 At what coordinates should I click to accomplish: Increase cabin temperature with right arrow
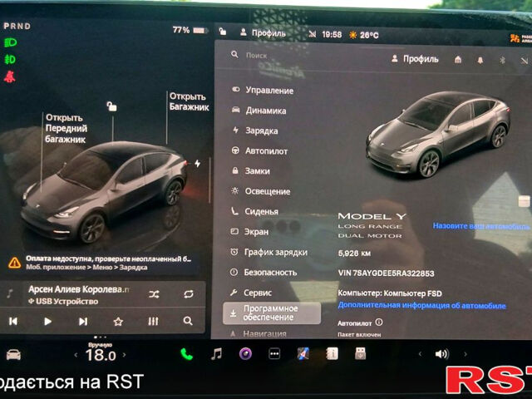[124, 355]
